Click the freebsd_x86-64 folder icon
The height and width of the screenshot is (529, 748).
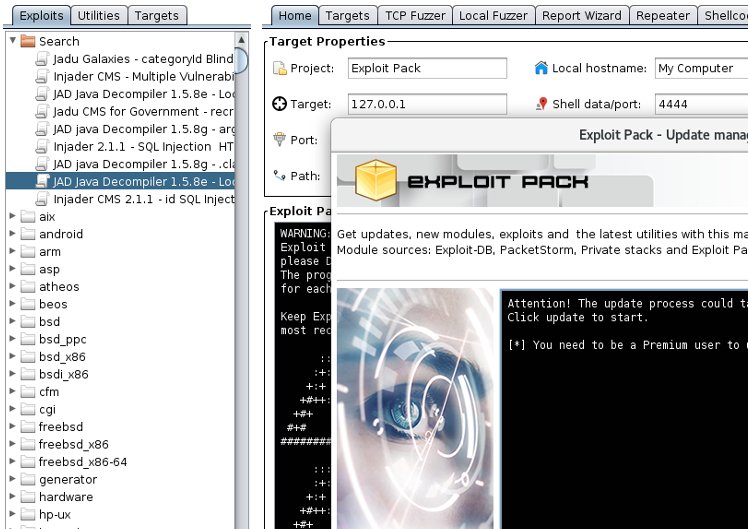(x=28, y=462)
